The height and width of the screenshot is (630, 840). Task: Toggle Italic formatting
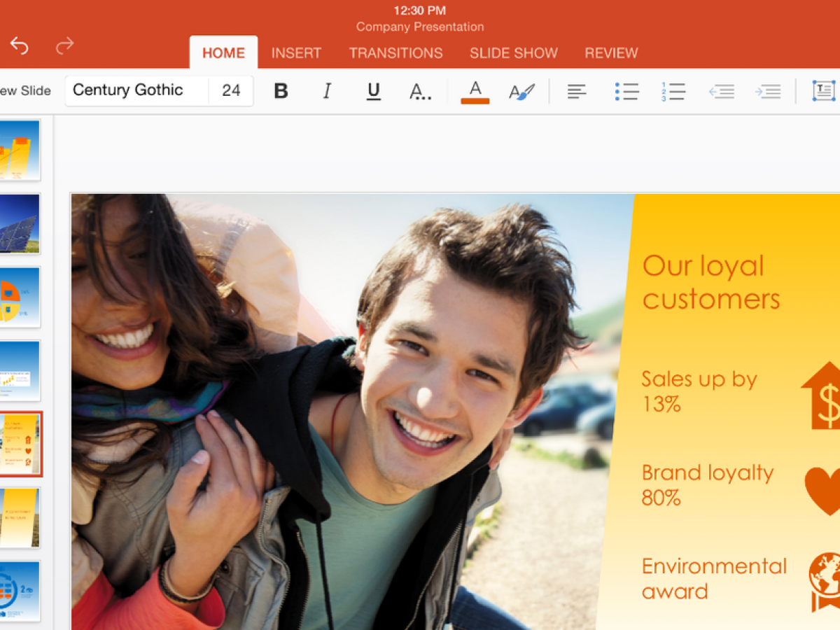(x=326, y=91)
